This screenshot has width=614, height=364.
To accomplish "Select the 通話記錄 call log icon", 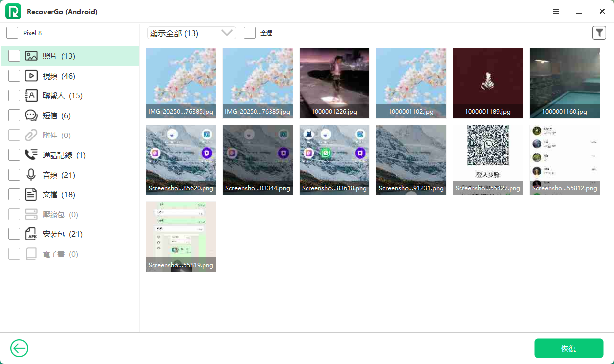I will point(31,155).
